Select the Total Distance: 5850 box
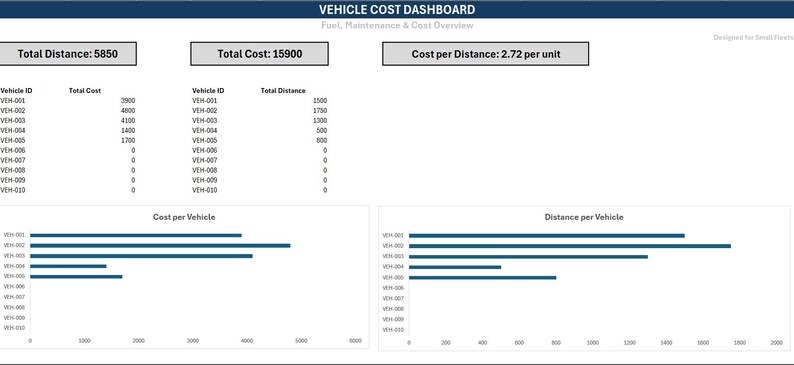Screen dimensions: 794x365 (x=68, y=54)
